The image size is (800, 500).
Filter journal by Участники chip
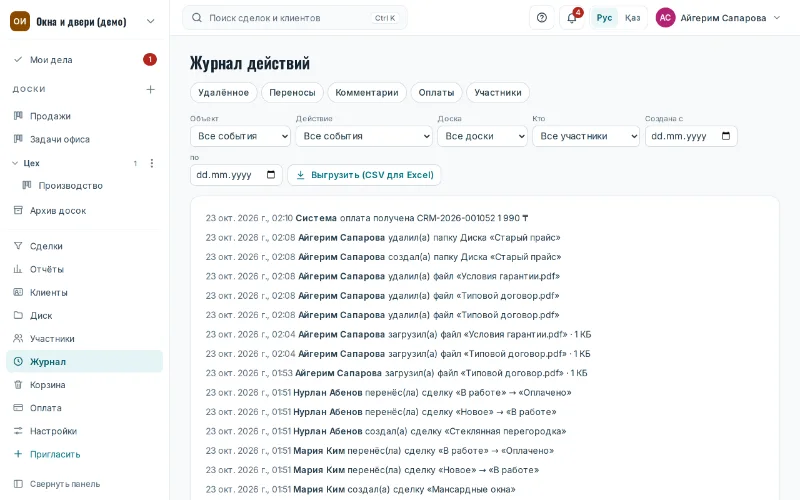coord(498,92)
